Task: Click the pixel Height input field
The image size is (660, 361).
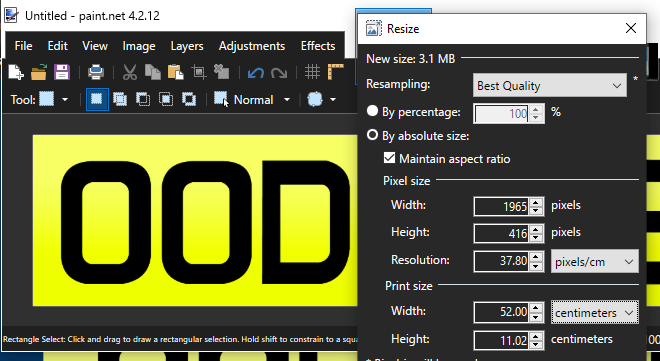Action: [x=501, y=233]
